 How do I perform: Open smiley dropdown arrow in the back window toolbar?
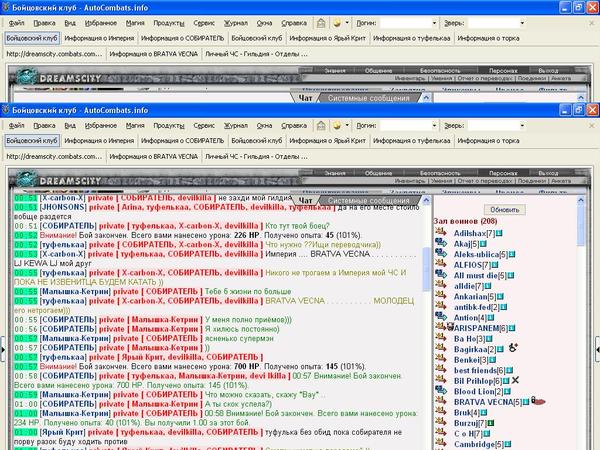(x=347, y=23)
